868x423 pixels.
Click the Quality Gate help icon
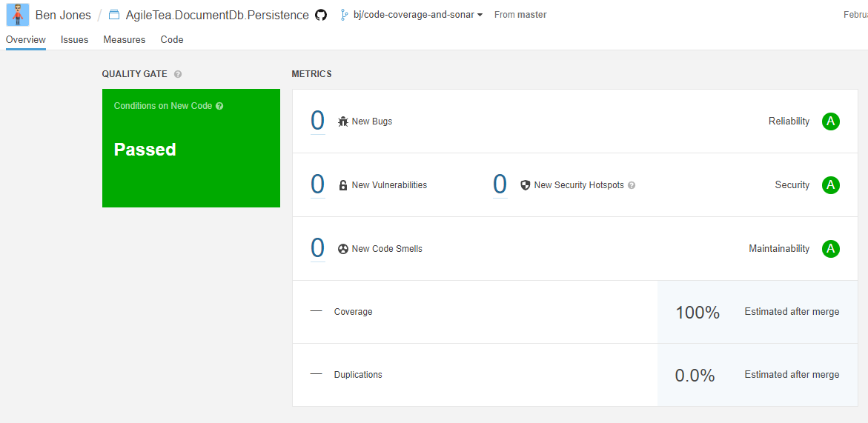pos(178,74)
